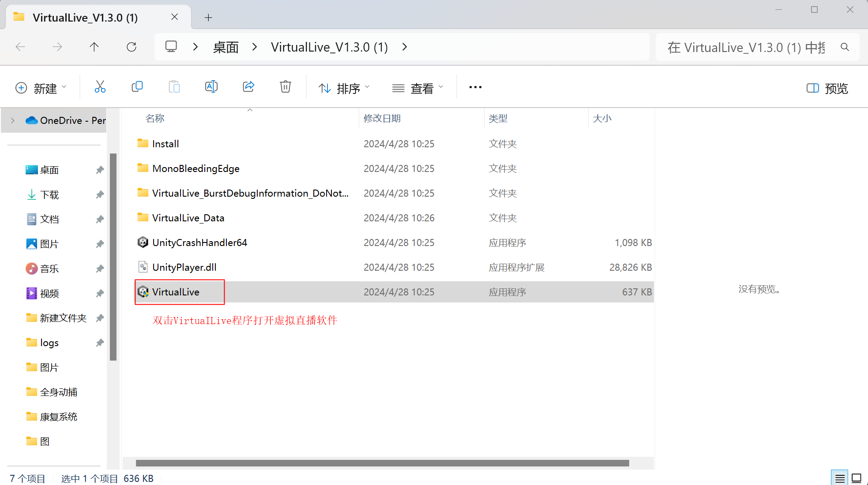Toggle the 预览 preview pane
Viewport: 868px width, 485px height.
click(x=827, y=88)
